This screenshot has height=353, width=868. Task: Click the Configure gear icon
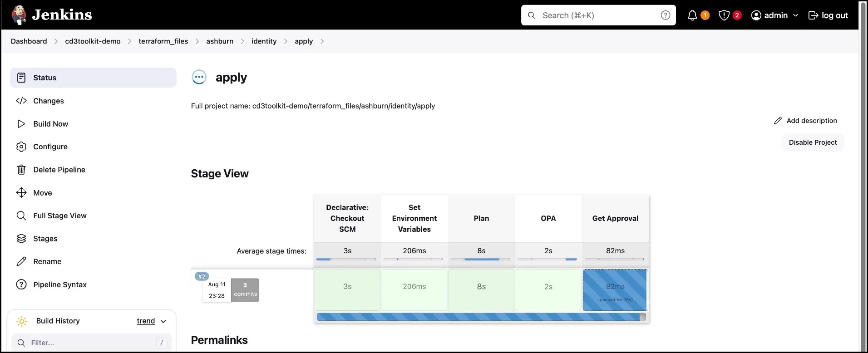pos(21,147)
